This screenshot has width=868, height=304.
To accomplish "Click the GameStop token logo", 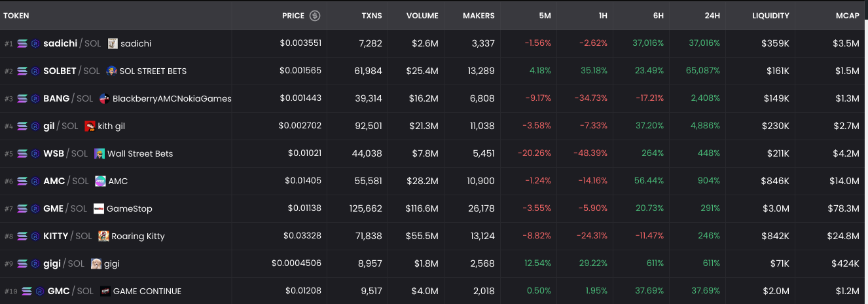I will coord(99,208).
